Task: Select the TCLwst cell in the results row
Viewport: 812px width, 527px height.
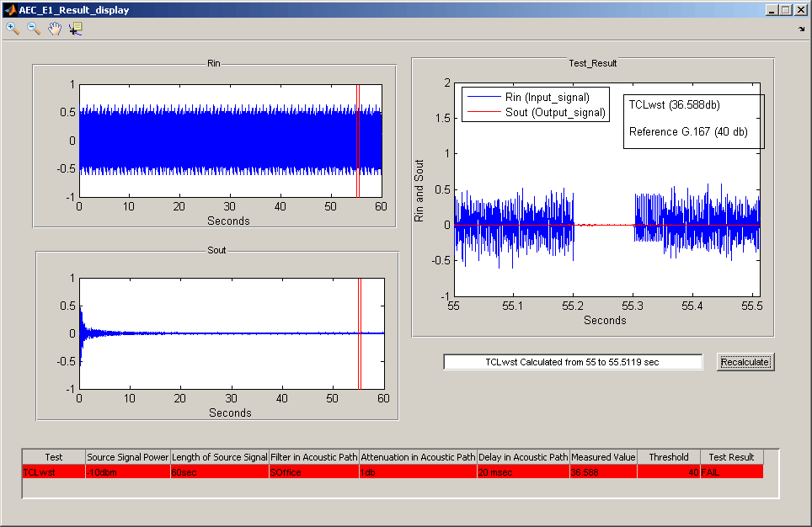Action: click(x=54, y=472)
